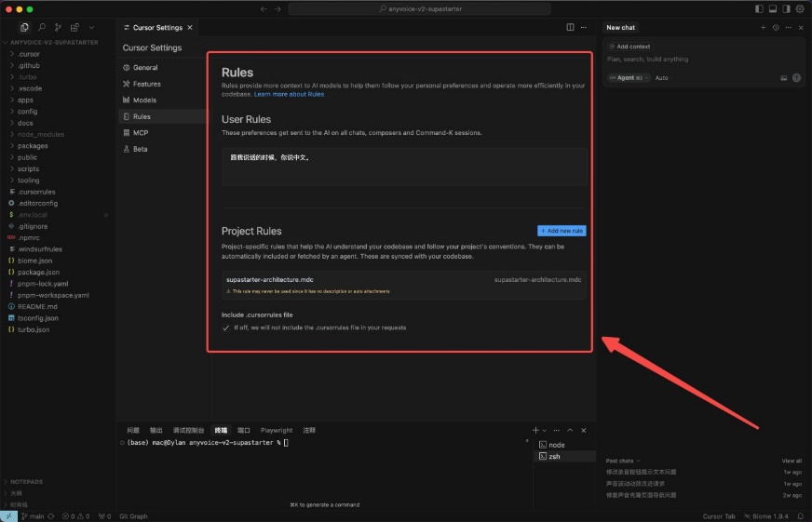Open the Source Control view icon

59,28
